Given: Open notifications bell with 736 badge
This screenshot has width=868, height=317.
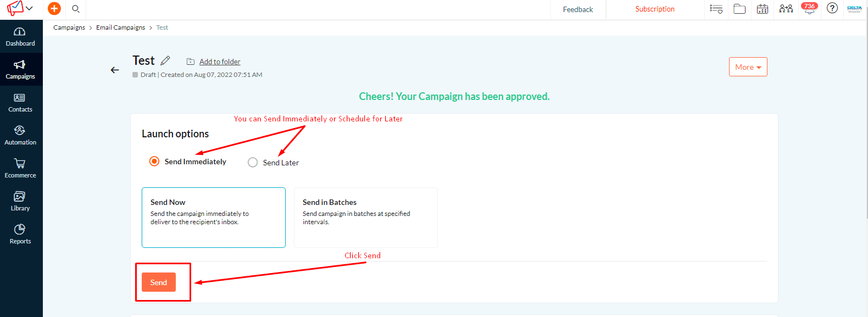Looking at the screenshot, I should tap(809, 9).
